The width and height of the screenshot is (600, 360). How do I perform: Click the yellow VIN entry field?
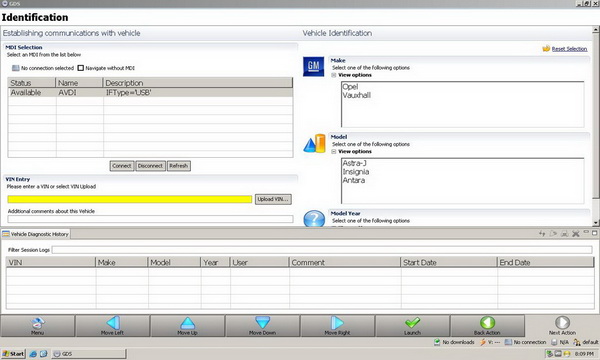click(130, 199)
